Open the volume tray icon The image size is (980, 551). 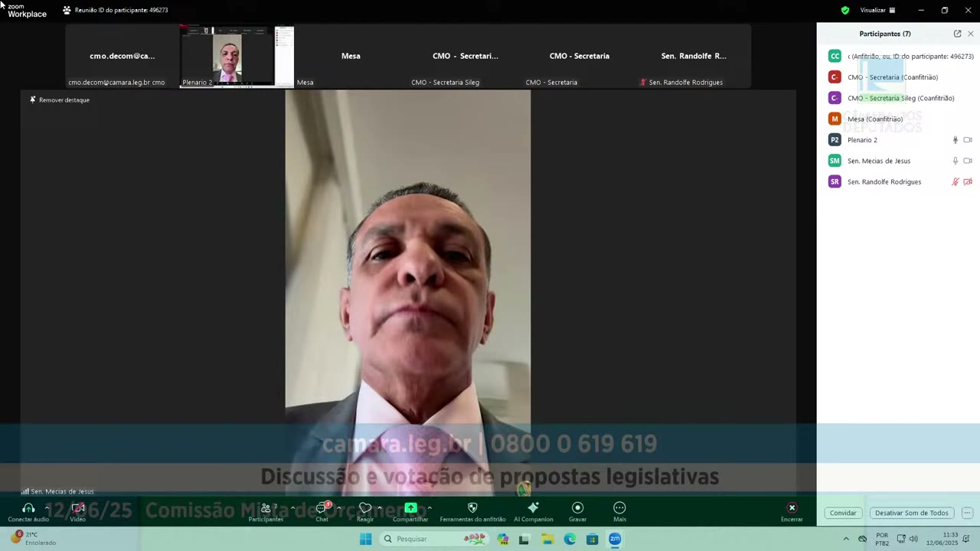913,539
